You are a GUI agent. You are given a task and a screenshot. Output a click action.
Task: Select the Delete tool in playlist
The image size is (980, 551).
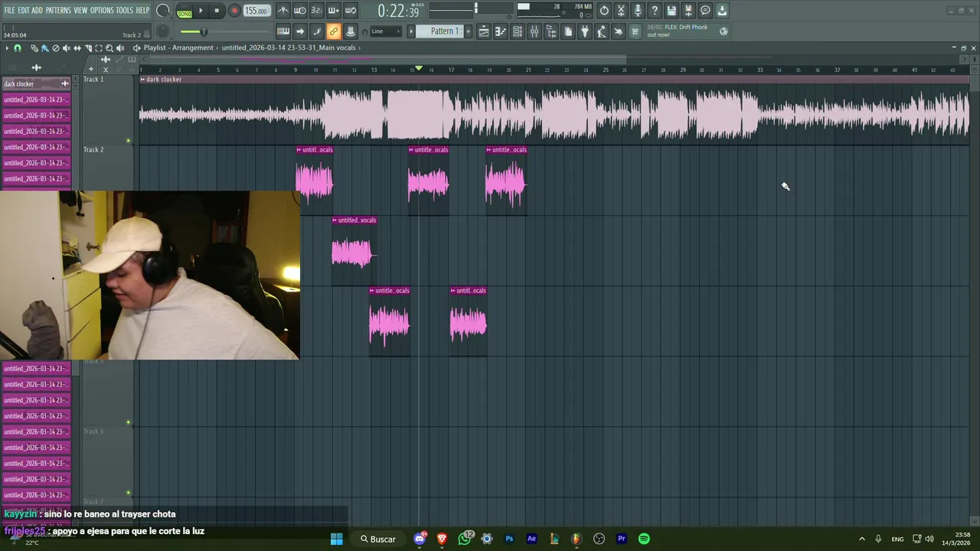pos(55,48)
